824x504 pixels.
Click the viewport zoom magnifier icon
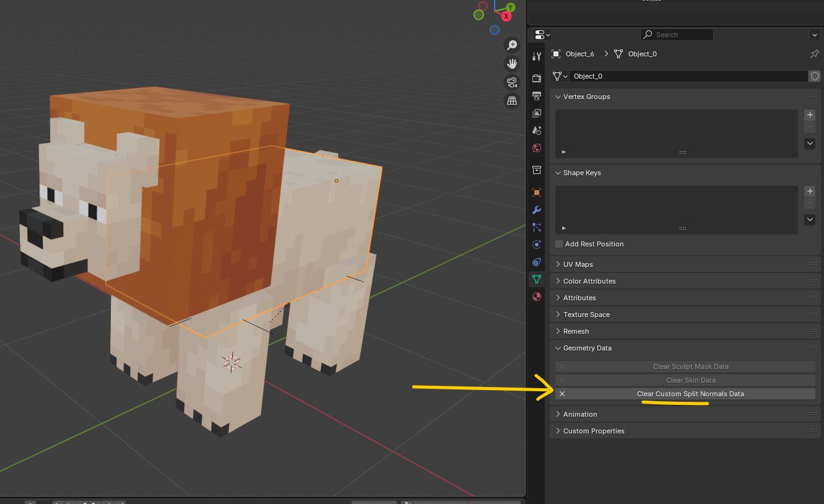click(512, 45)
